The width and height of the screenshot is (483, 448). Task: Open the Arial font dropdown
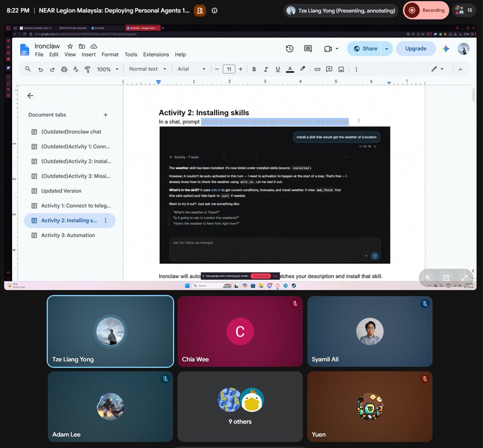click(x=192, y=69)
